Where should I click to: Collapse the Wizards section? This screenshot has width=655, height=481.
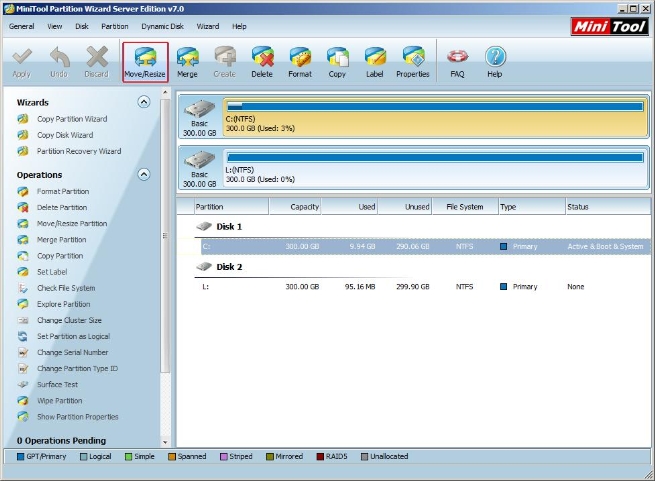tap(144, 102)
